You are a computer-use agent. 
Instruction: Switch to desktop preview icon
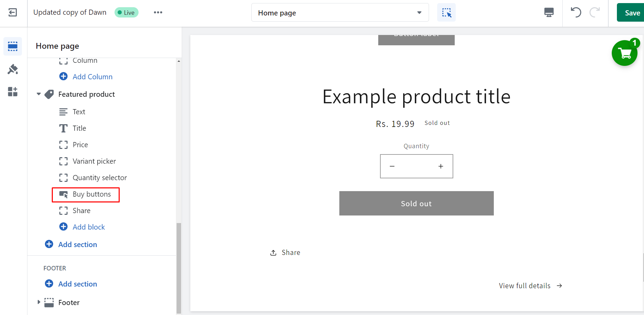549,13
